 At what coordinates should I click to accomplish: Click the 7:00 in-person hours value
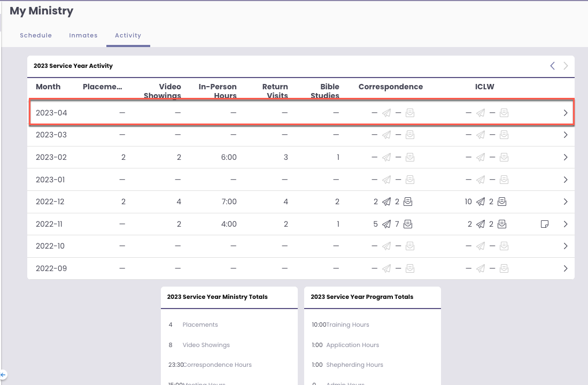[229, 202]
